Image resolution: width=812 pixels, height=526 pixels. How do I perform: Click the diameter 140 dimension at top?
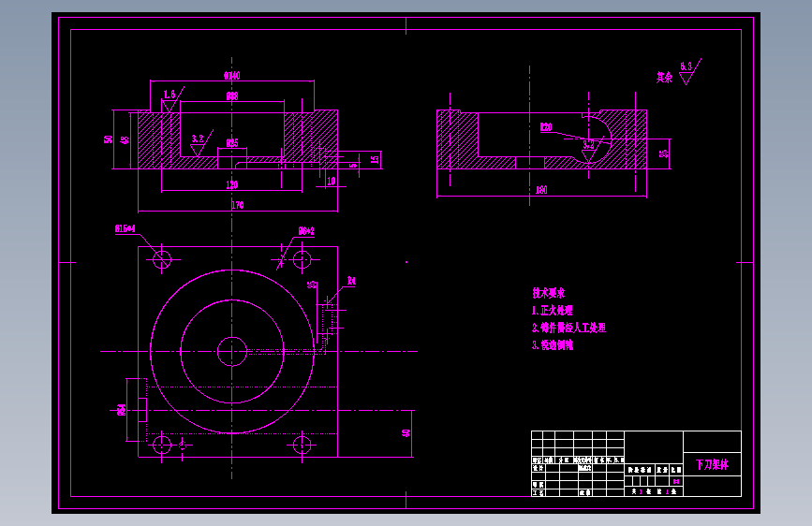(232, 76)
